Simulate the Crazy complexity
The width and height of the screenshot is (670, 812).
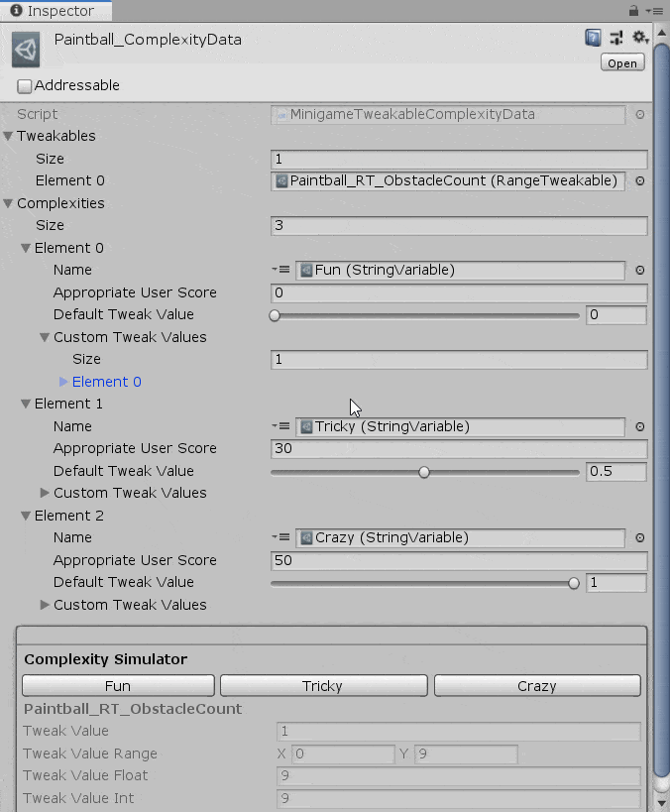coord(536,686)
